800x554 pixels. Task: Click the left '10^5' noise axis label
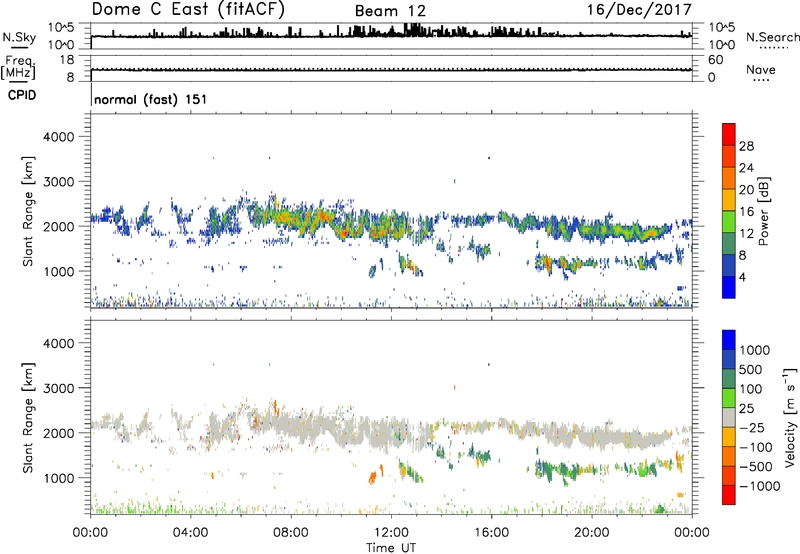tap(61, 28)
